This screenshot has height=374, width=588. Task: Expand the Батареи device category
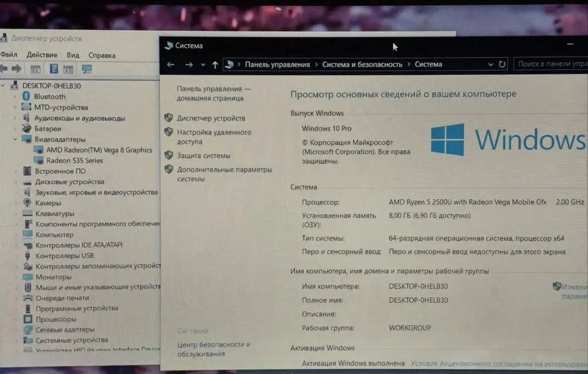click(15, 129)
